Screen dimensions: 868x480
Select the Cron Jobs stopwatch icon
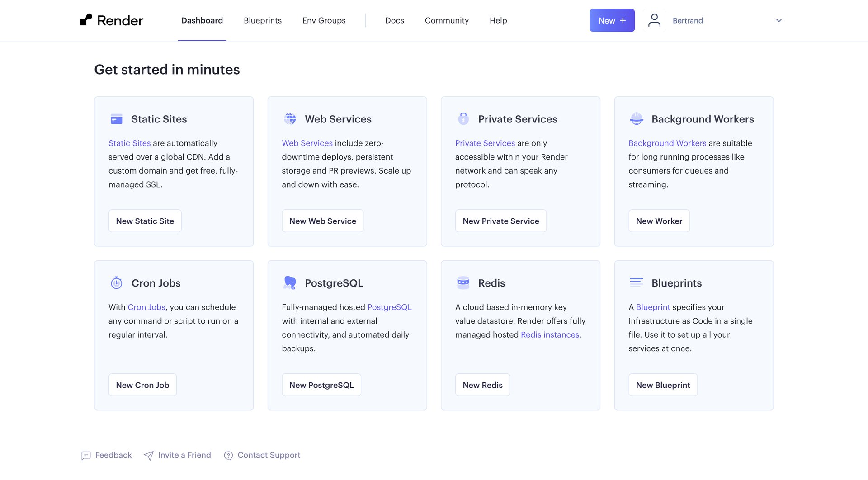click(x=116, y=283)
